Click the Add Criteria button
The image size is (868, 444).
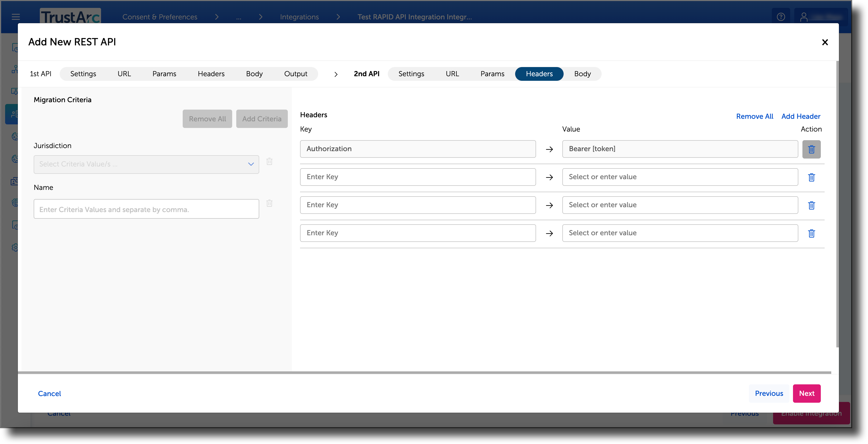[x=262, y=119]
